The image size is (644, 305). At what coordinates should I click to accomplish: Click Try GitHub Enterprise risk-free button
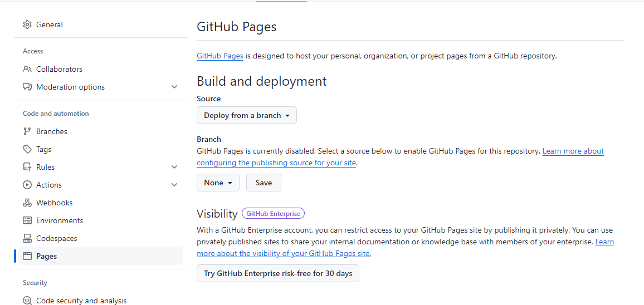(x=278, y=273)
